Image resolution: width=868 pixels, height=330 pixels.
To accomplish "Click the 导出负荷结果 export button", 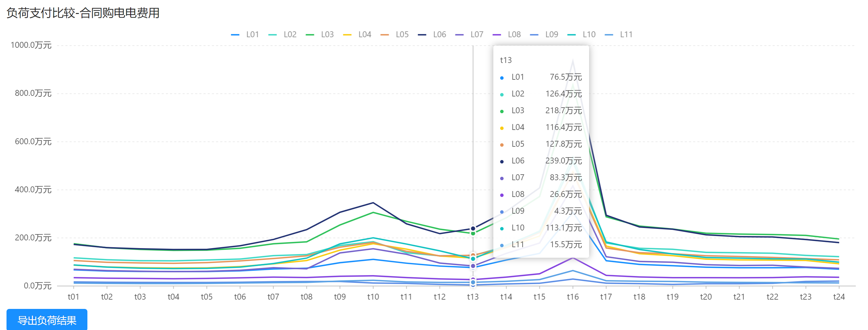I will (47, 319).
